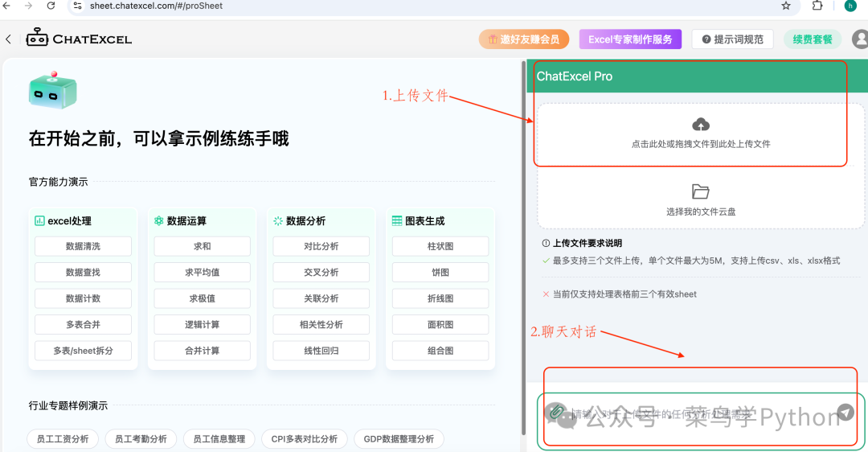Click the address bar URL field
Screen dimensions: 868x452
coord(433,6)
